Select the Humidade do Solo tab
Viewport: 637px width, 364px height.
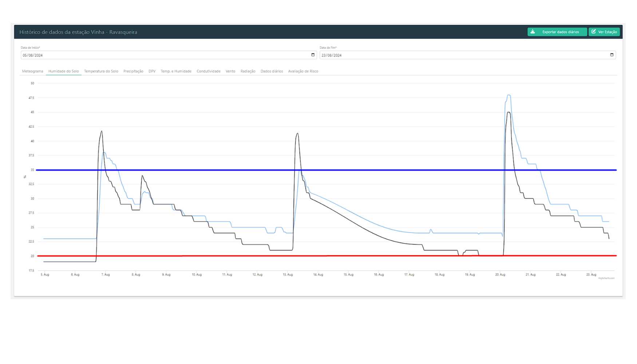tap(63, 71)
